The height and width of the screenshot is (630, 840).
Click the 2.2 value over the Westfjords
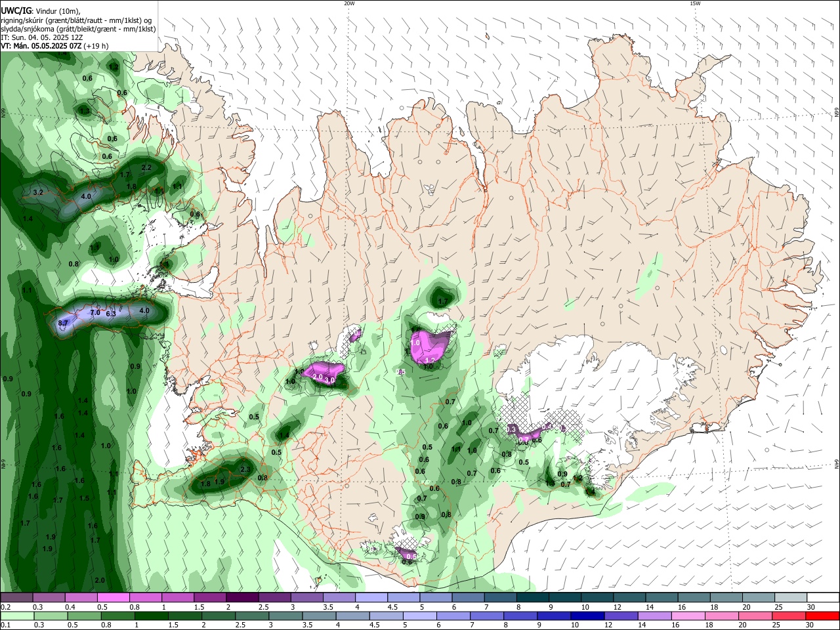coord(146,168)
